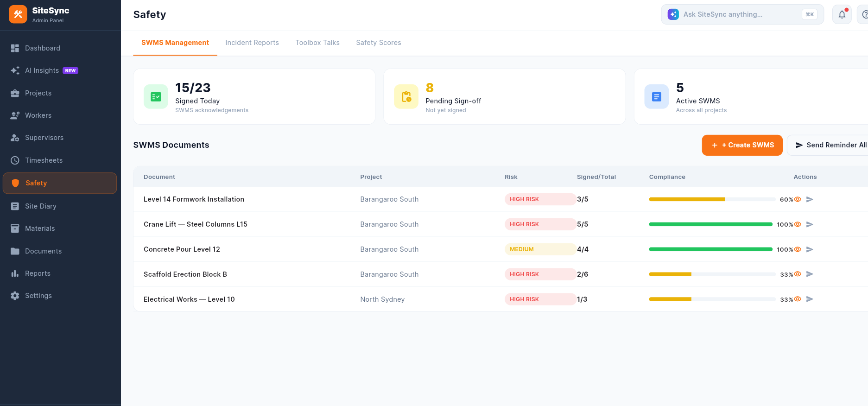Click the 2/6 signed count
Image resolution: width=868 pixels, height=406 pixels.
[583, 274]
